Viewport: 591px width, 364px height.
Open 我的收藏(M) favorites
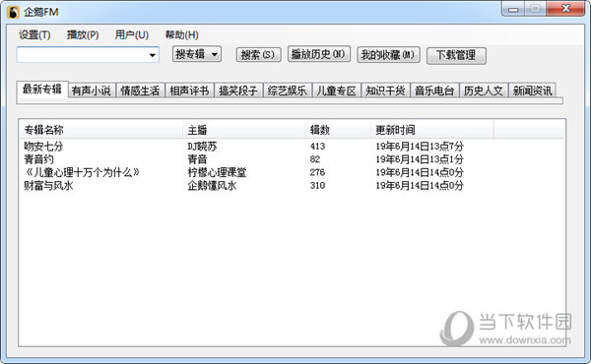point(388,55)
